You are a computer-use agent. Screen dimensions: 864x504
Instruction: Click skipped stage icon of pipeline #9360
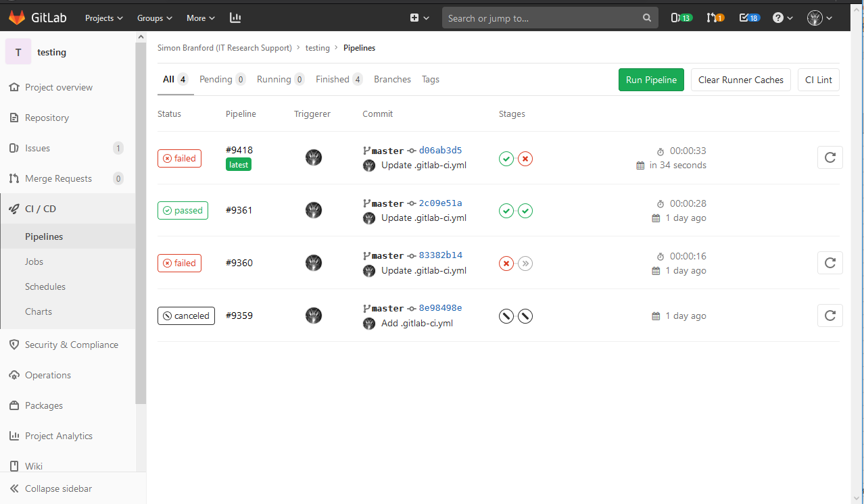(x=525, y=263)
